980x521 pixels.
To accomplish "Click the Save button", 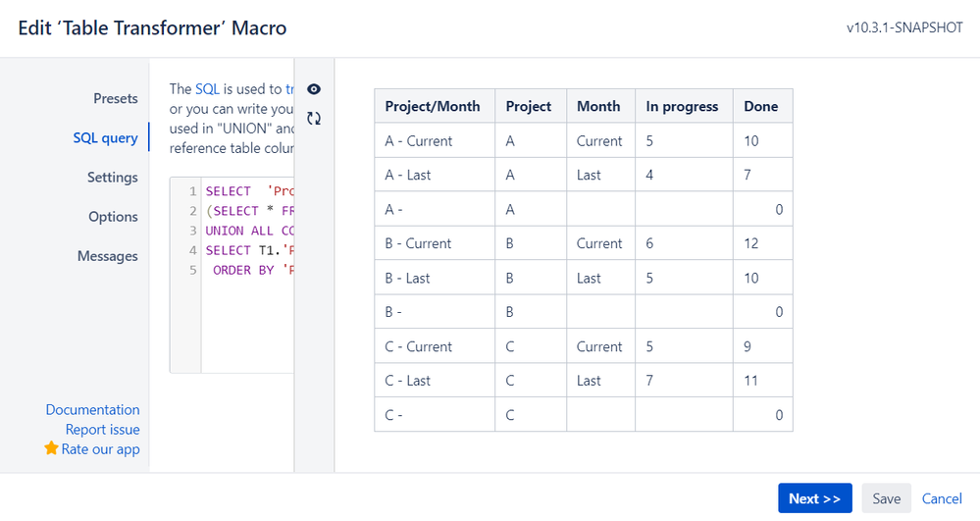I will [x=886, y=498].
